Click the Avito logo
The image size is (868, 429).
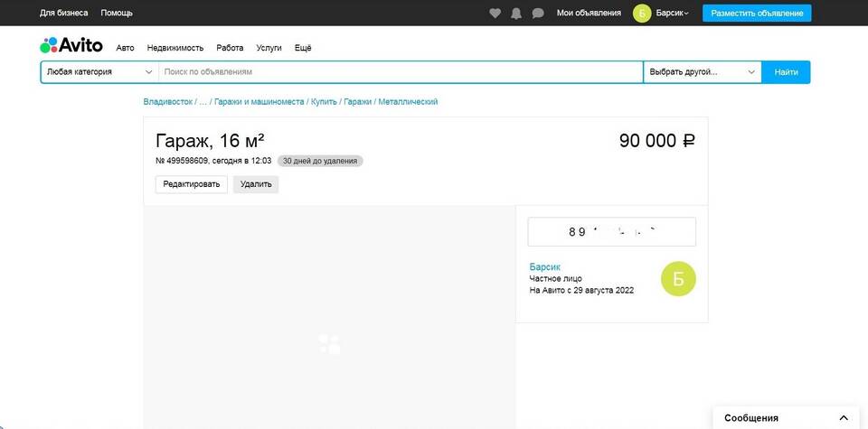pyautogui.click(x=71, y=46)
